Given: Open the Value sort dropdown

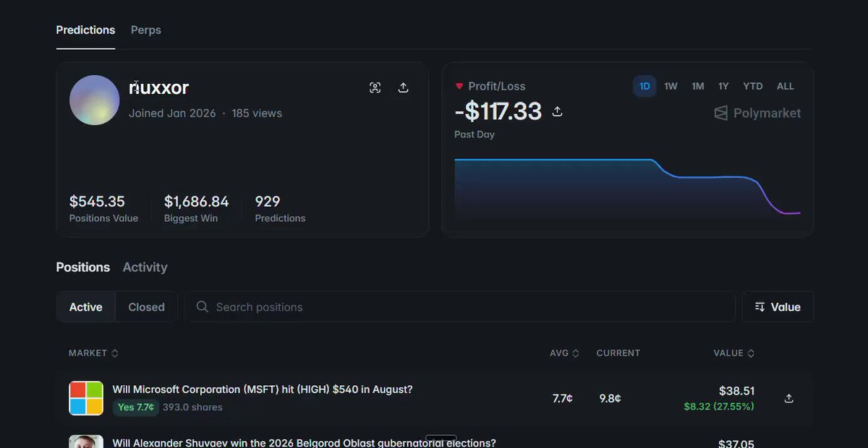Looking at the screenshot, I should (778, 307).
